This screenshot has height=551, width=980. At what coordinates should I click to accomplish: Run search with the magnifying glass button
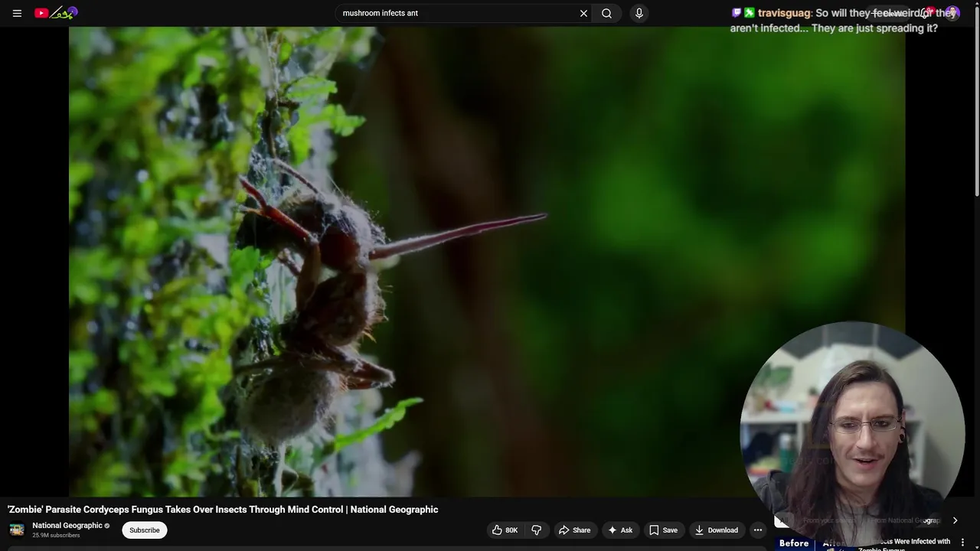click(x=606, y=13)
